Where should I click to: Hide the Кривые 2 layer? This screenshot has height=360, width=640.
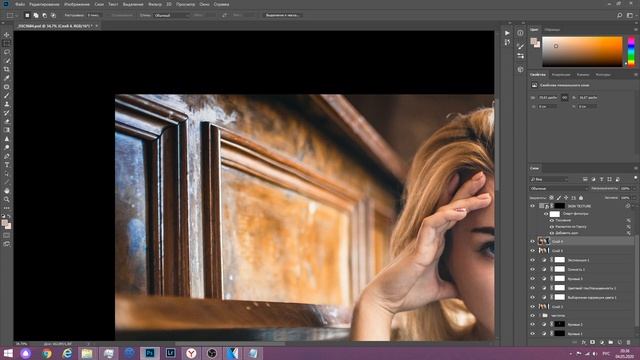pos(532,324)
